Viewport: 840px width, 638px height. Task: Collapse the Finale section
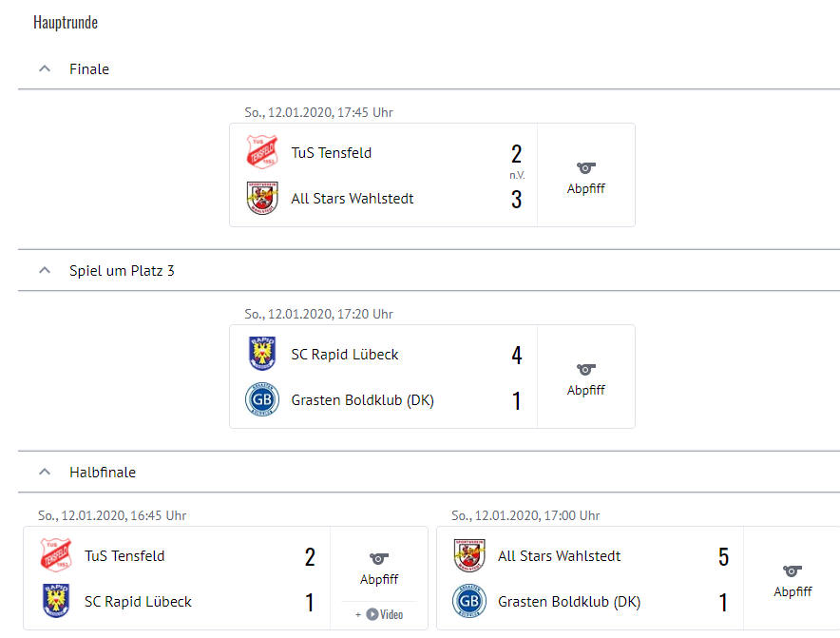[x=44, y=68]
